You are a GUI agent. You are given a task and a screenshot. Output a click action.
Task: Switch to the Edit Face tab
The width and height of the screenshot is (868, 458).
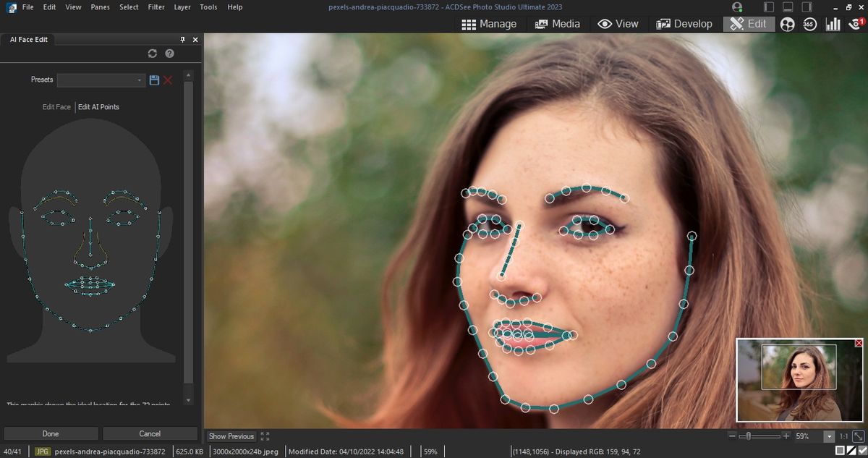pyautogui.click(x=56, y=106)
